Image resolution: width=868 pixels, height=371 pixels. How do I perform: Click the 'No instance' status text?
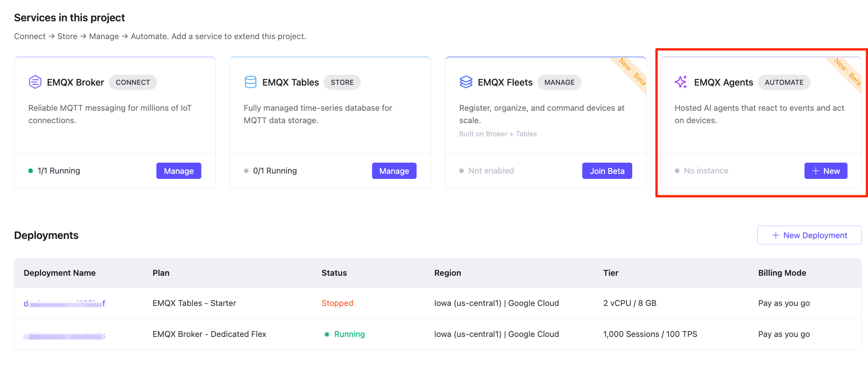706,171
